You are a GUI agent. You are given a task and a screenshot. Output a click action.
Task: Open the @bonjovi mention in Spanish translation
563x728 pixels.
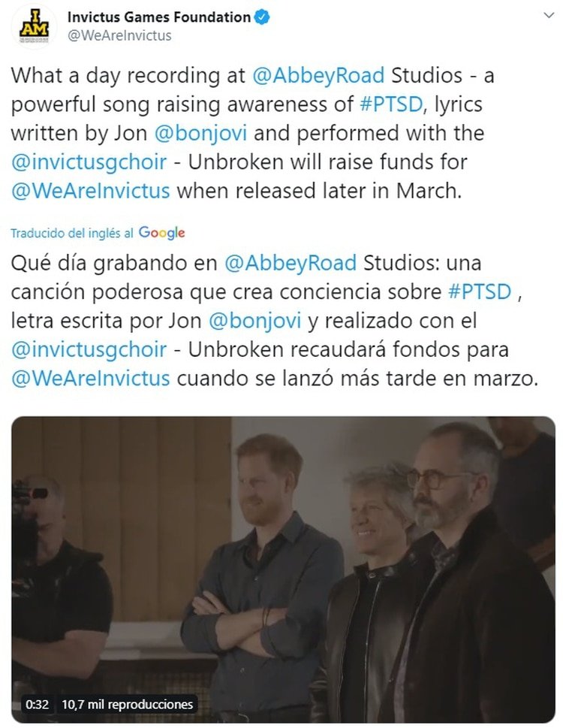[x=254, y=322]
